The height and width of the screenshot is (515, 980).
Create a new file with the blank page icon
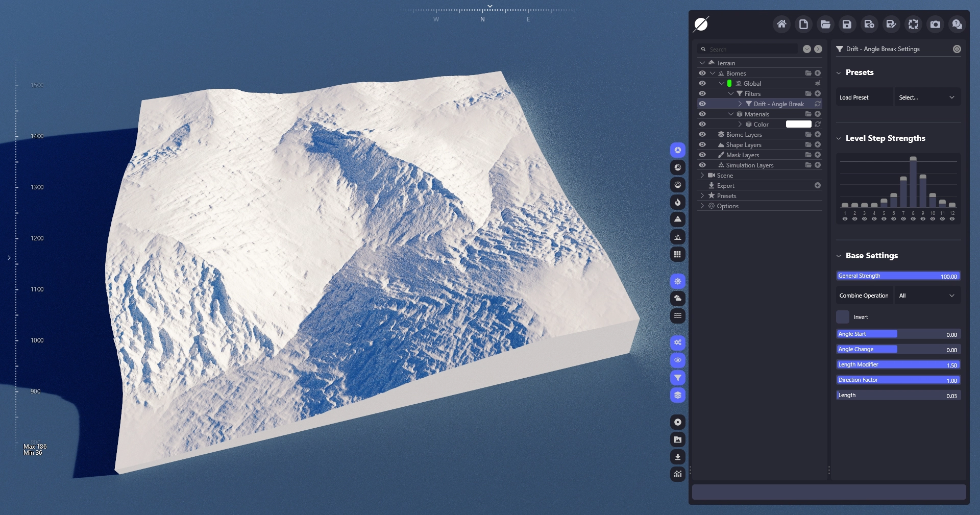click(803, 24)
